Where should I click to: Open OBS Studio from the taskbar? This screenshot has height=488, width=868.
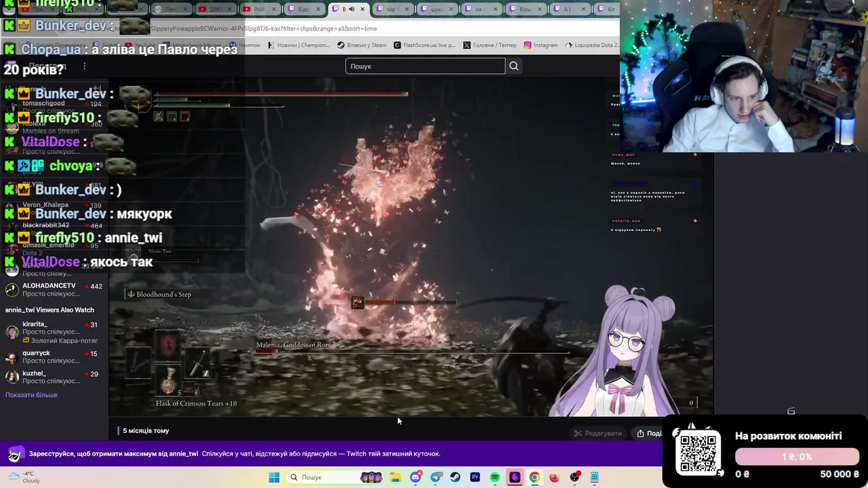tap(574, 477)
